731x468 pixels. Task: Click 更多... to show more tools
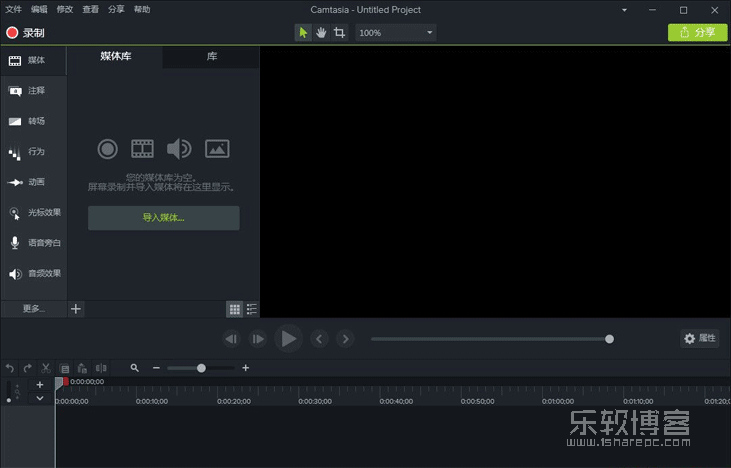34,309
